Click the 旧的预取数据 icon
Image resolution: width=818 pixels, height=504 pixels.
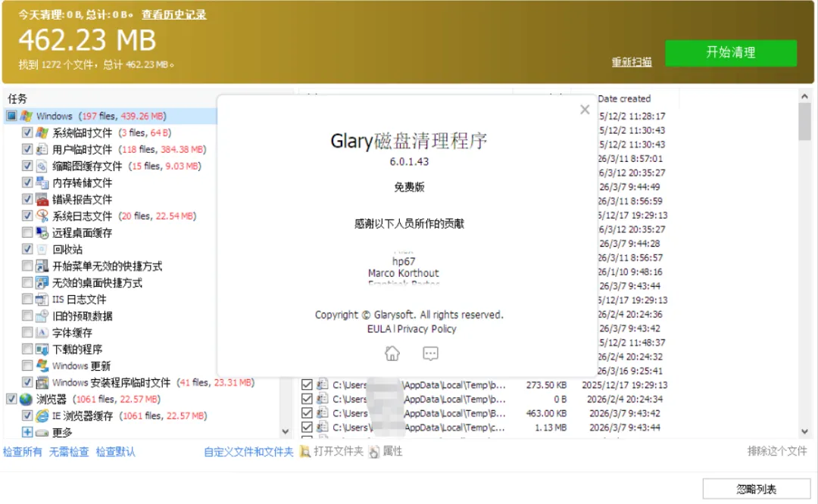[x=42, y=316]
